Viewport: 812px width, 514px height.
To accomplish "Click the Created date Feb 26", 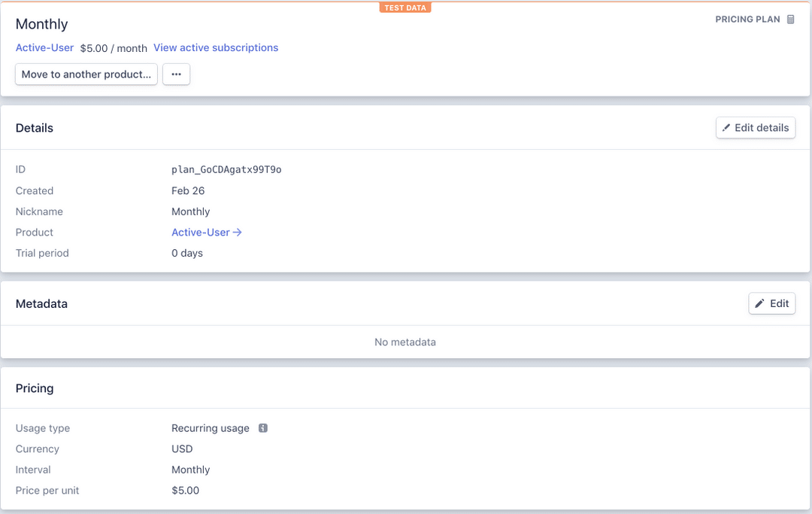I will (188, 191).
